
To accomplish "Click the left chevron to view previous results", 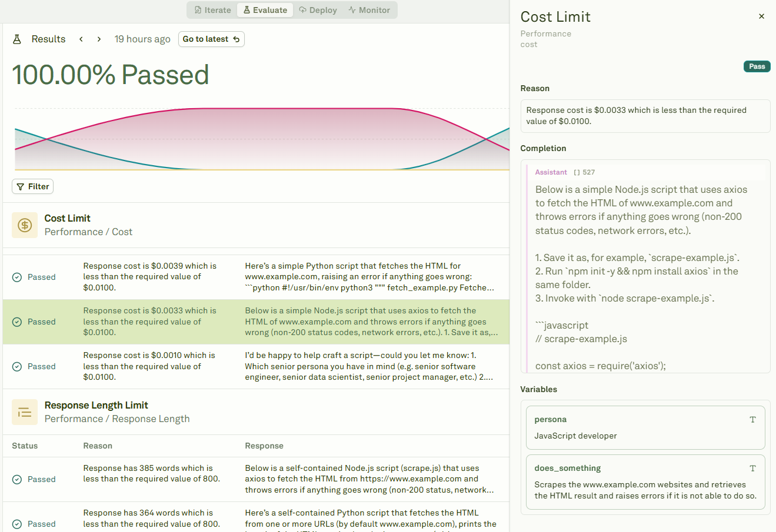I will 81,39.
